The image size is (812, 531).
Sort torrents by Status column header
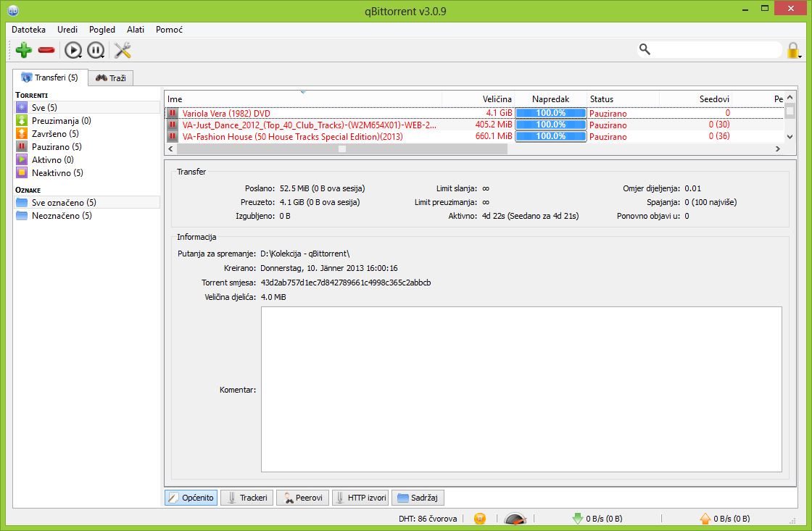pyautogui.click(x=623, y=99)
